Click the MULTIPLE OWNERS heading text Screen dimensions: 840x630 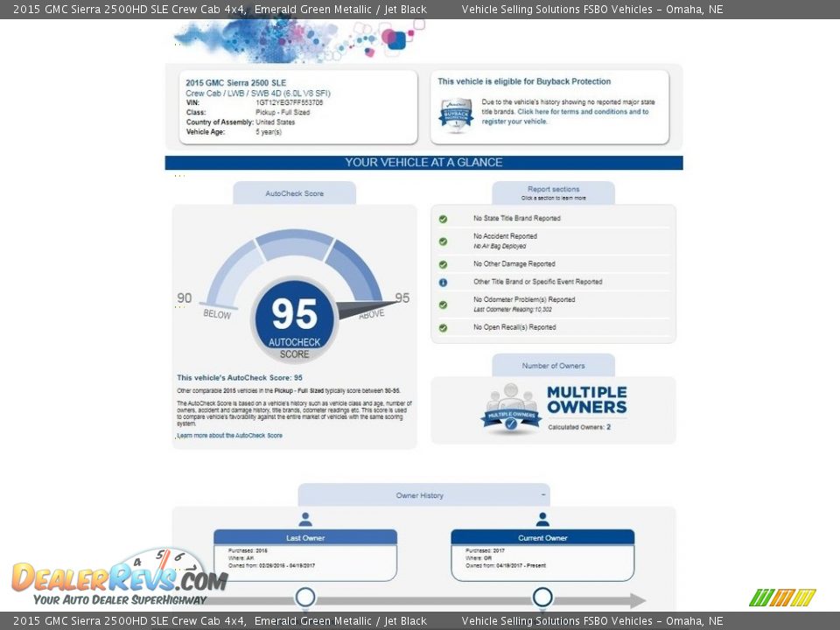coord(586,400)
